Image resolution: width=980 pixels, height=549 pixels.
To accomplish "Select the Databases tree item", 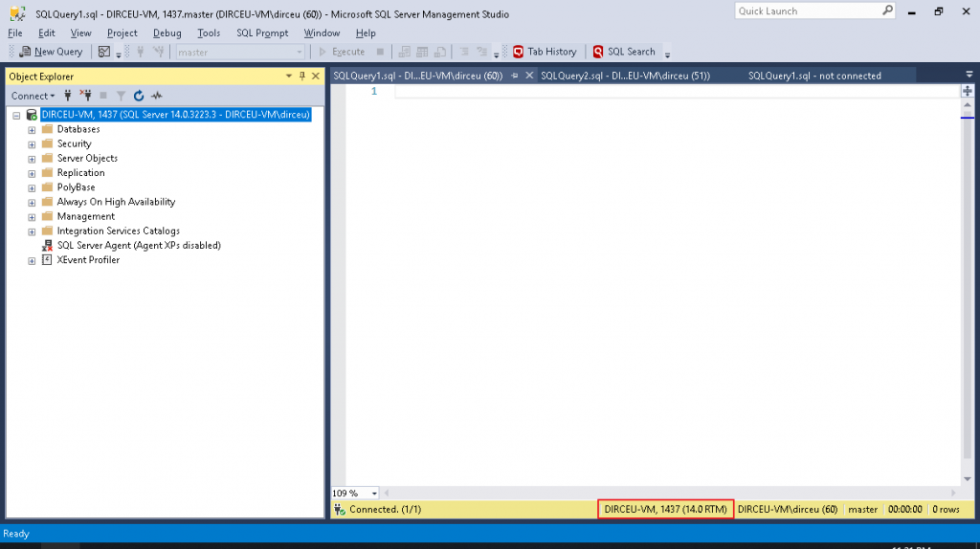I will click(x=78, y=129).
